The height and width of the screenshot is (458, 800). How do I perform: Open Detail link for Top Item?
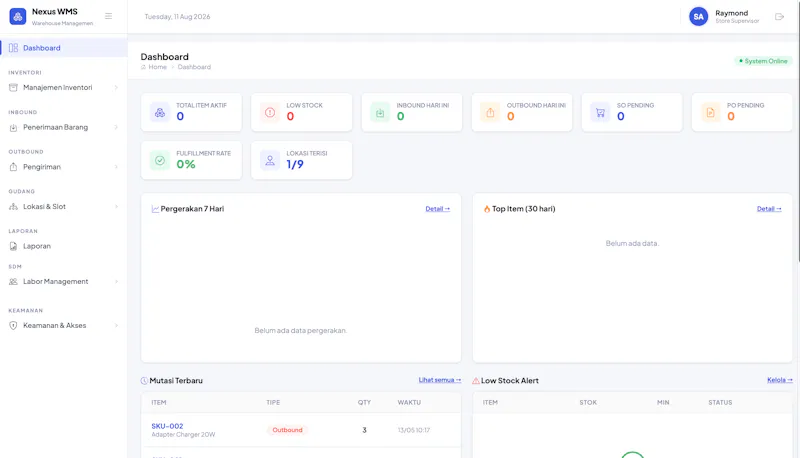pyautogui.click(x=769, y=209)
